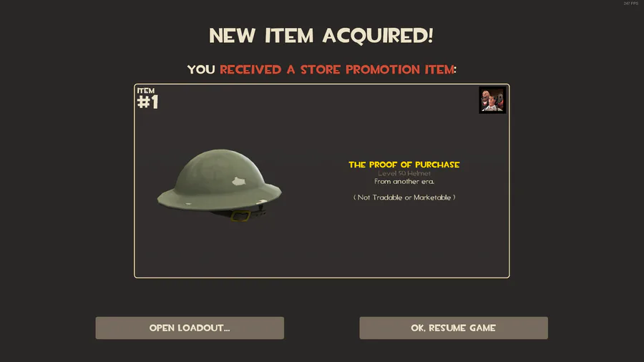Screen dimensions: 644x362
Task: Click the From another era description
Action: pos(404,182)
